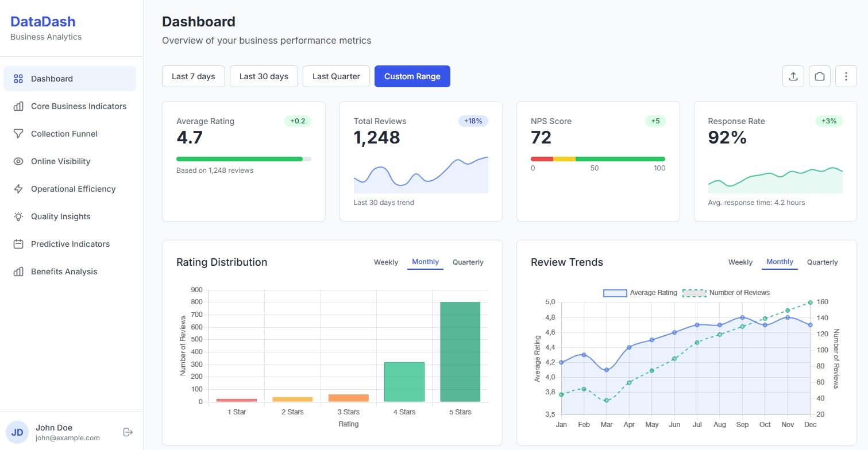
Task: Click the Online Visibility eye icon
Action: tap(18, 161)
